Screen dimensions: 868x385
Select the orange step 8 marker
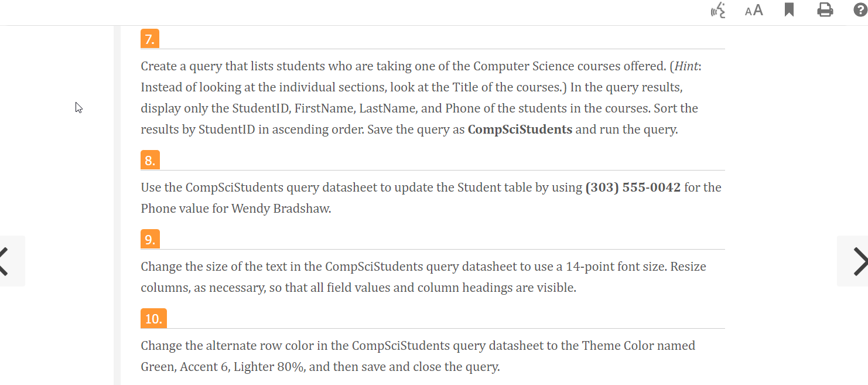pyautogui.click(x=150, y=159)
